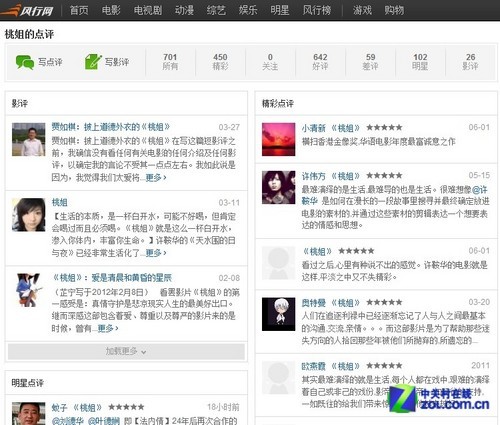The image size is (500, 425).
Task: Open 《桃姐》 link in the anonymous 06-01 comment
Action: pos(317,251)
